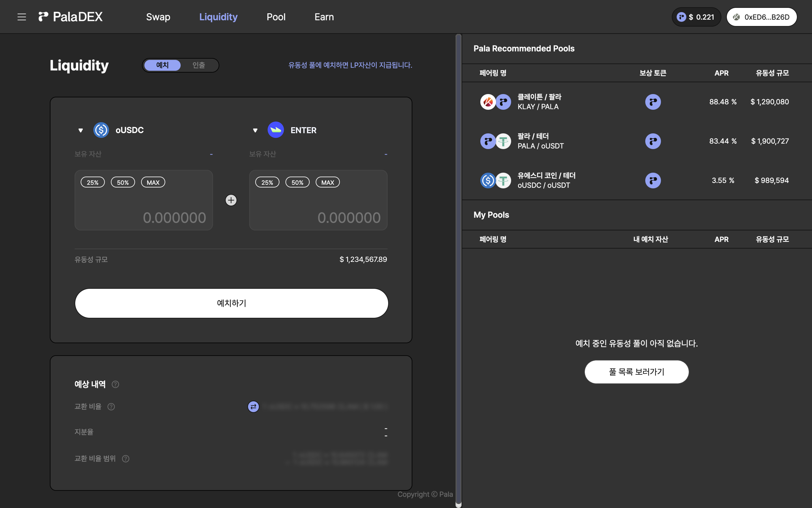Open the PALA / oUSDT pool row
The height and width of the screenshot is (508, 812).
pyautogui.click(x=637, y=141)
